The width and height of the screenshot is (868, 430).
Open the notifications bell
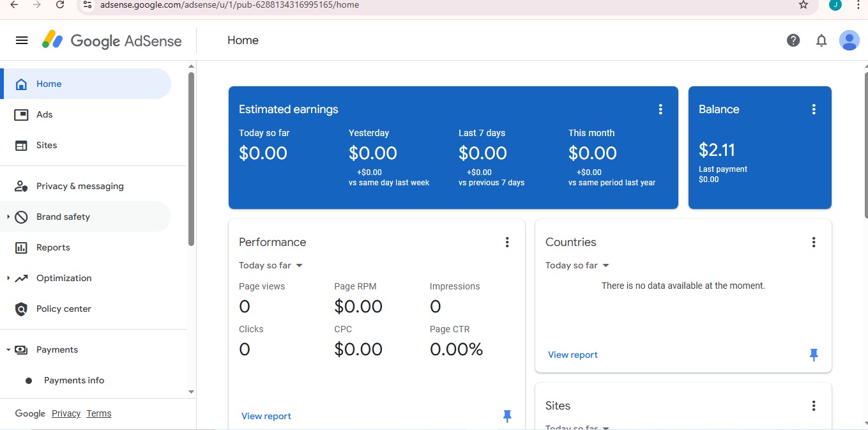tap(821, 40)
